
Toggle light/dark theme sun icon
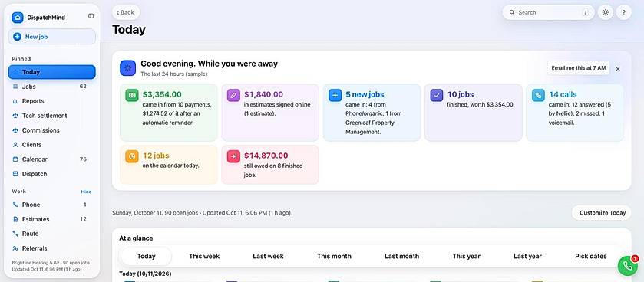coord(606,12)
